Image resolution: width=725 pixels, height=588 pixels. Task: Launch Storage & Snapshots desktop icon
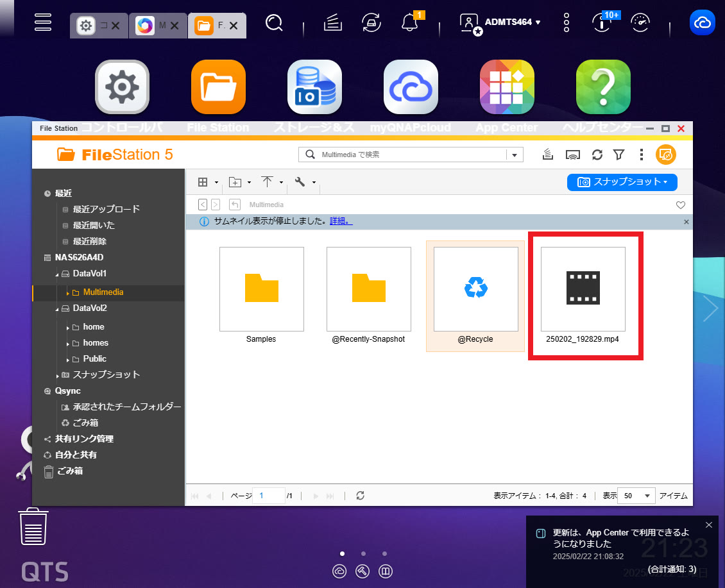[314, 87]
